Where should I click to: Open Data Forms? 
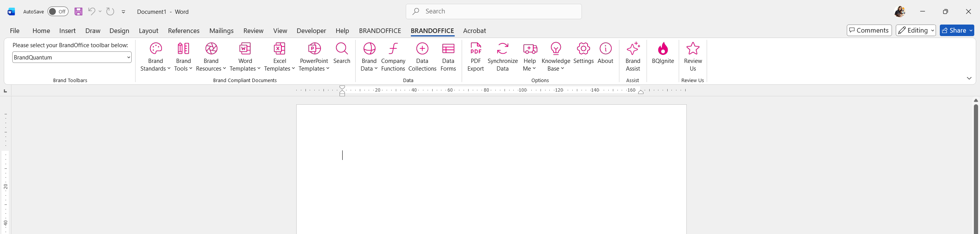pyautogui.click(x=448, y=57)
